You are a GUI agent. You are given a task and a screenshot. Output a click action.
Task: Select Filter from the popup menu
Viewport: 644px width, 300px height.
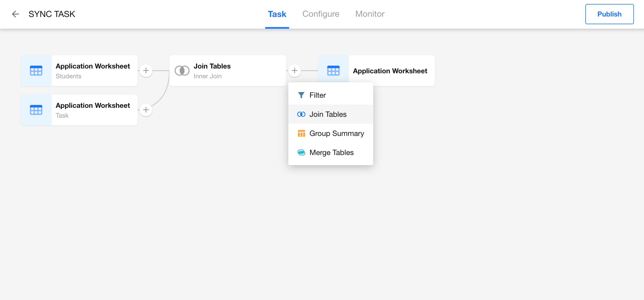point(317,95)
